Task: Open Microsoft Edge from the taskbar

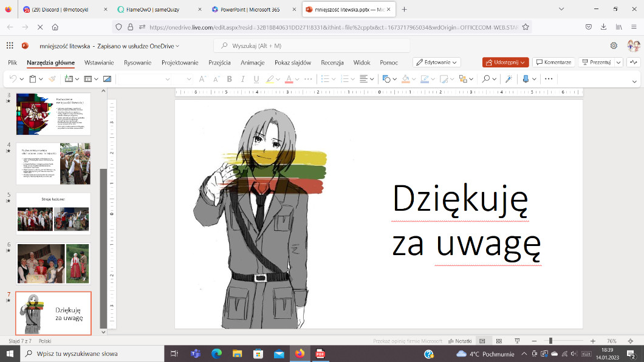Action: 216,353
